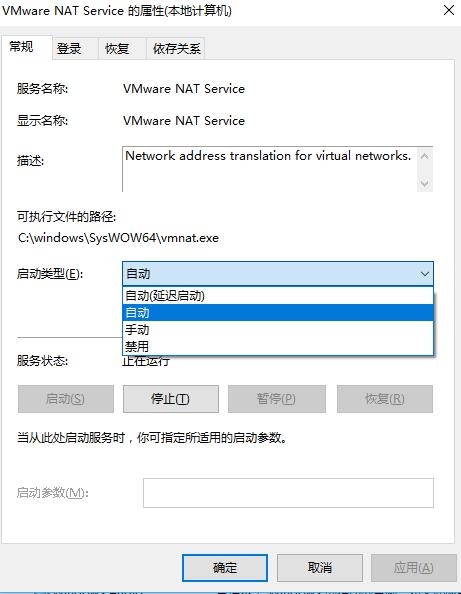Select 自动(延迟启动) startup option
The width and height of the screenshot is (461, 594).
278,295
